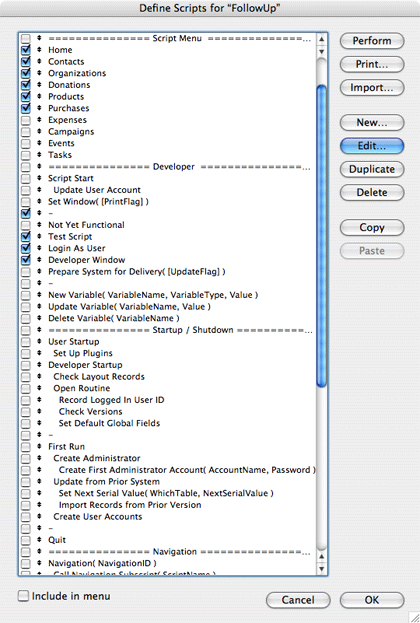
Task: Click the reorder handle beside Contacts script
Action: coord(39,61)
